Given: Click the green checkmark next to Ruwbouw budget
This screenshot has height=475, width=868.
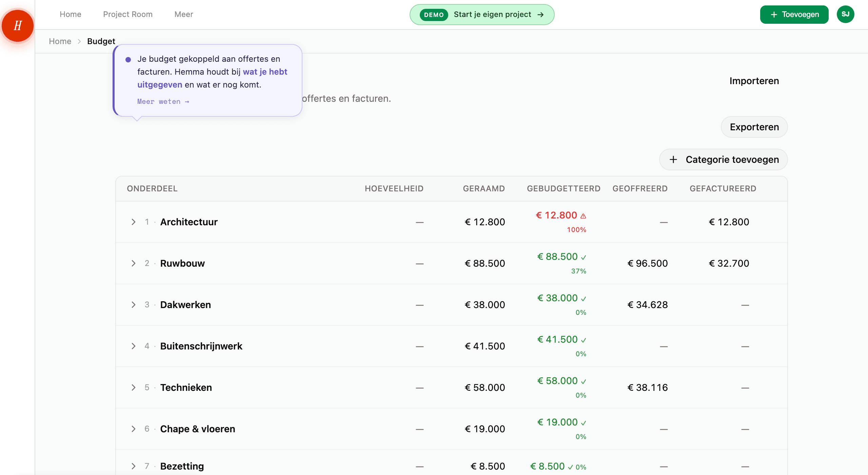Looking at the screenshot, I should pos(584,258).
